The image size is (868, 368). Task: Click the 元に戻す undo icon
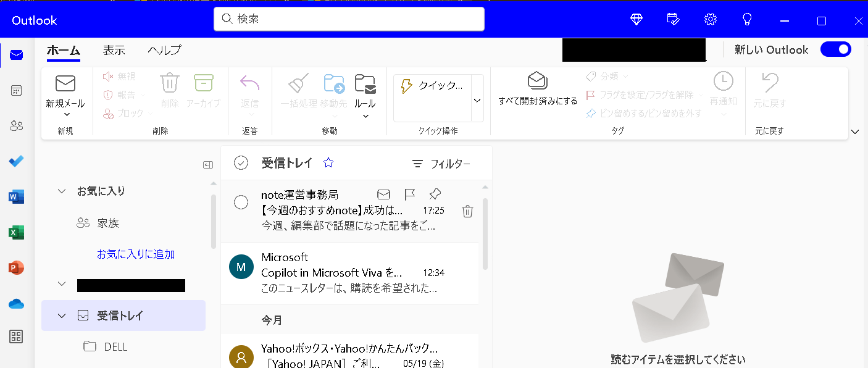(x=770, y=83)
